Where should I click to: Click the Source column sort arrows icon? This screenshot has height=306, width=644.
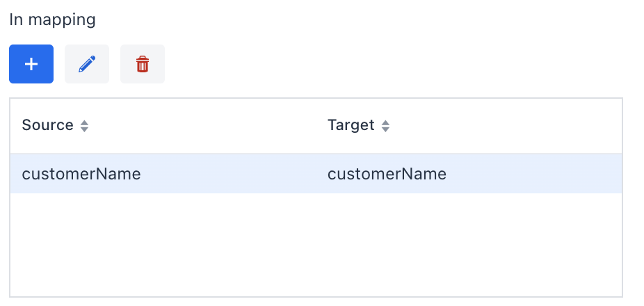tap(85, 126)
